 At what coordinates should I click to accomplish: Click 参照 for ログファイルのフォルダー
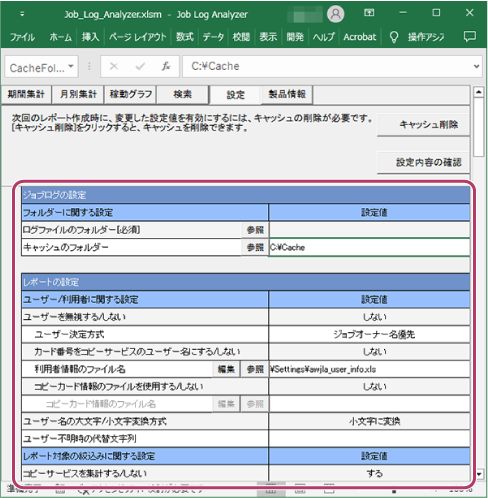[255, 230]
